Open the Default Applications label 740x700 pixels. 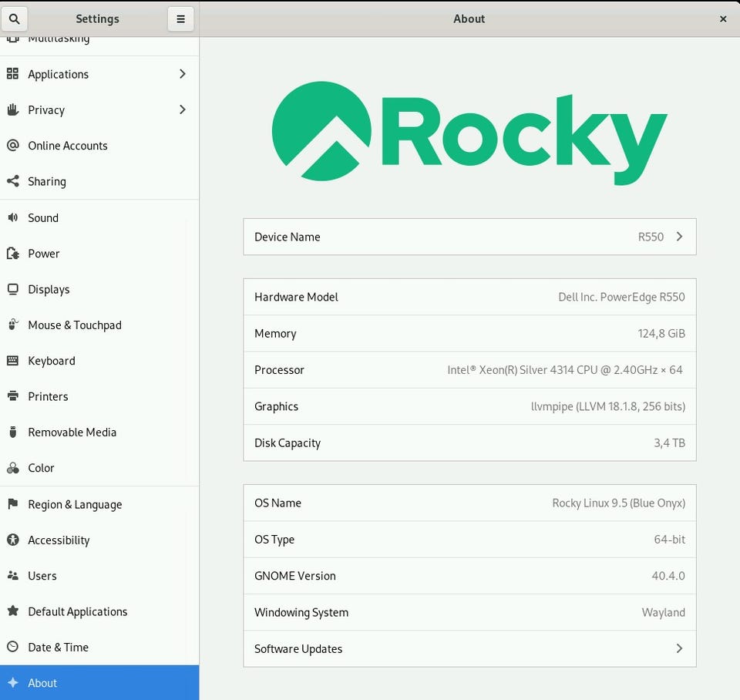[77, 612]
